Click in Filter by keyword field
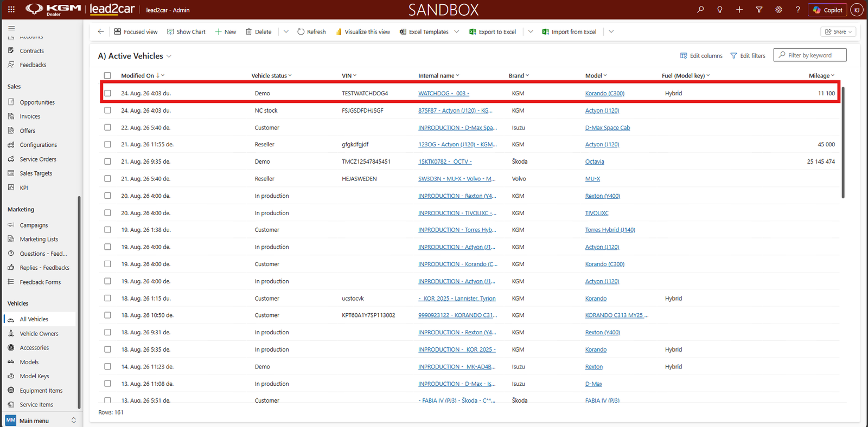Screen dimensions: 868x427 click(810, 55)
